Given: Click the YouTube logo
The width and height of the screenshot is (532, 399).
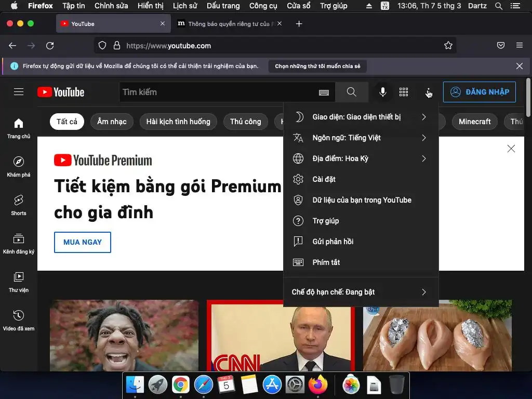Looking at the screenshot, I should click(61, 92).
